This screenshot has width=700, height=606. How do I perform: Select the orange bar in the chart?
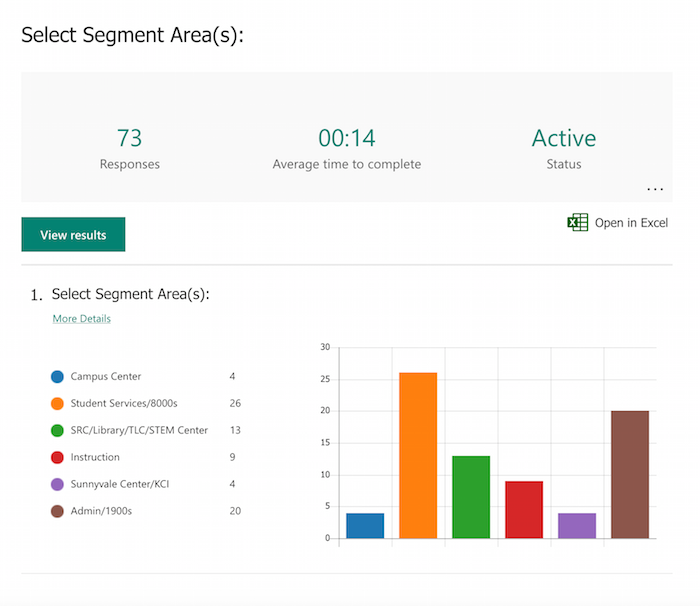pyautogui.click(x=418, y=455)
